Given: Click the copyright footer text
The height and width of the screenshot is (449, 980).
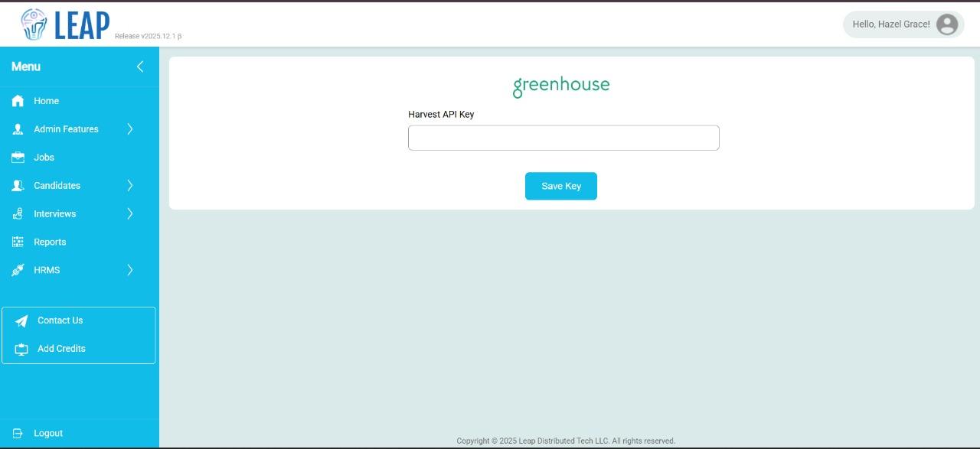Looking at the screenshot, I should (x=566, y=441).
